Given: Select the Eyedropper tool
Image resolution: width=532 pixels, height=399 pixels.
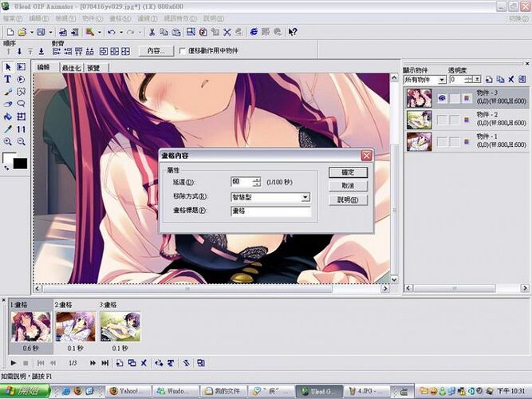Looking at the screenshot, I should click(8, 129).
